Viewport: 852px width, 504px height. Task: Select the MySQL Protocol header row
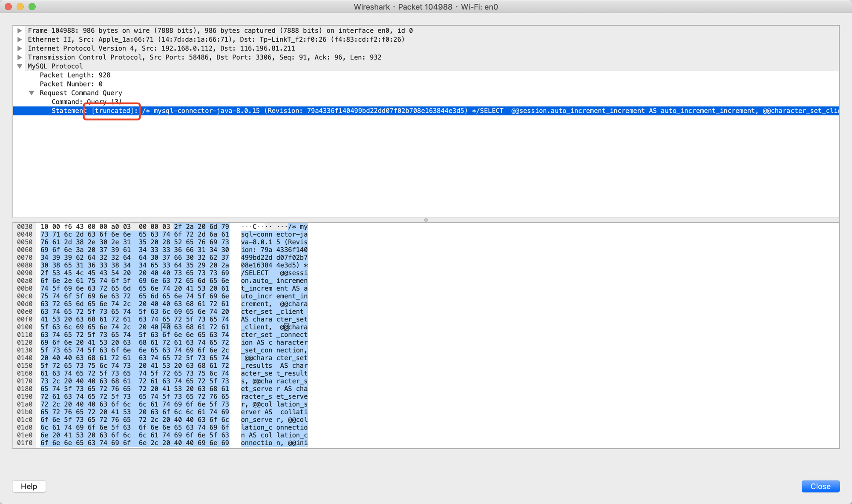[55, 66]
